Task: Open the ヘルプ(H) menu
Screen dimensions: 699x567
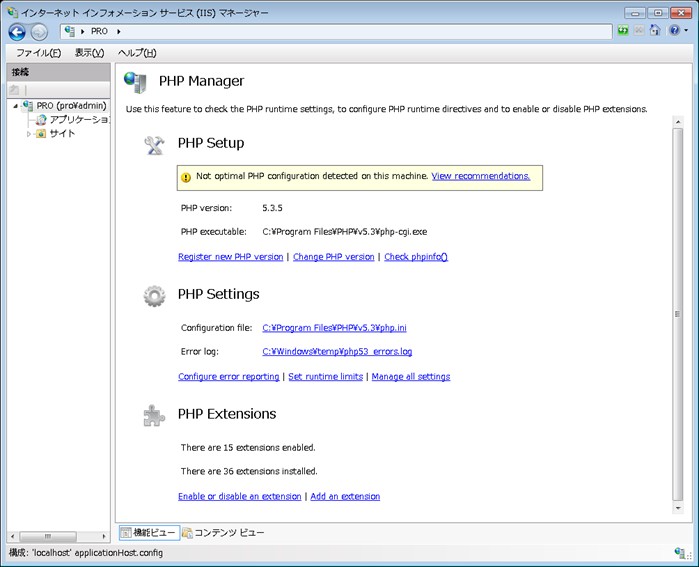Action: 137,53
